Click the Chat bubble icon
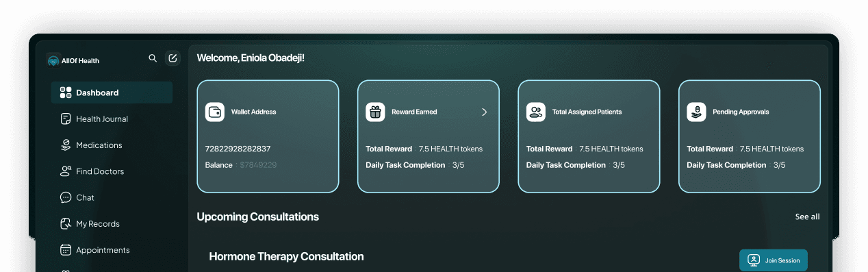 coord(66,197)
